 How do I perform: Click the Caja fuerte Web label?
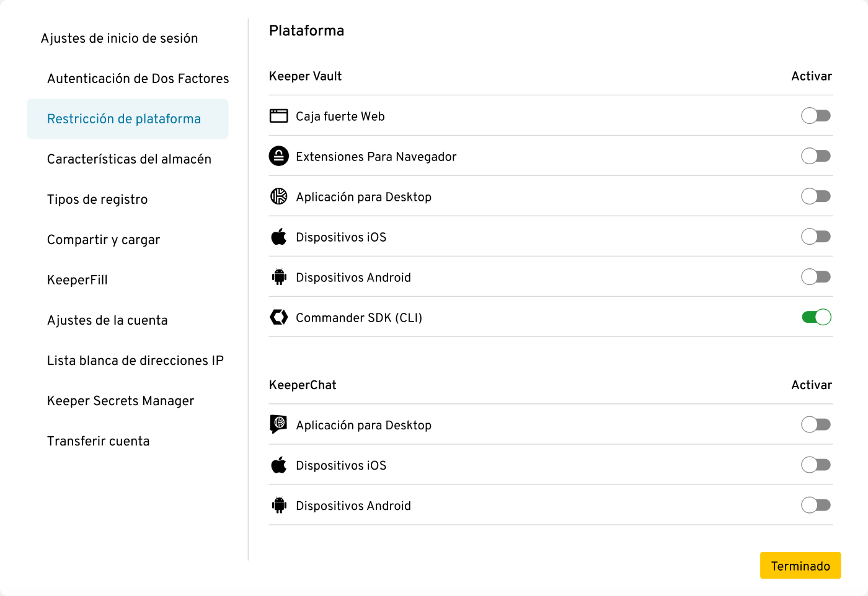pyautogui.click(x=340, y=116)
